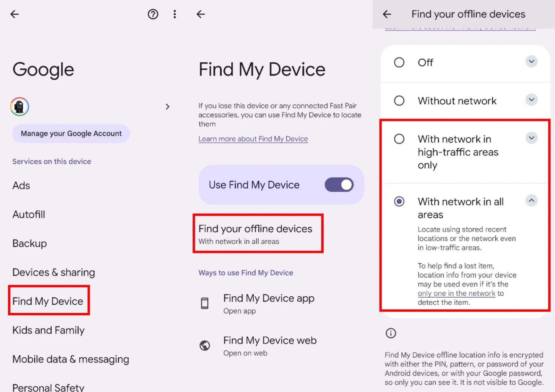Open the Autofill settings
This screenshot has height=392, width=555.
tap(29, 215)
